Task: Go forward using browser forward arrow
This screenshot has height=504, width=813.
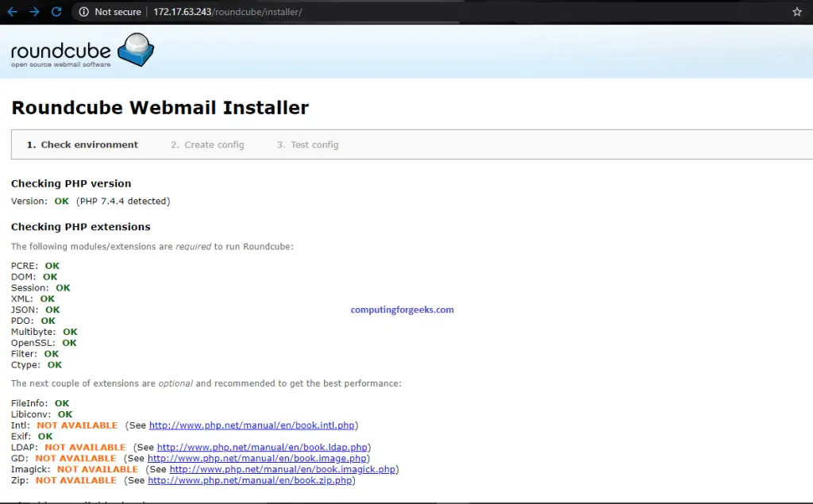Action: (34, 11)
